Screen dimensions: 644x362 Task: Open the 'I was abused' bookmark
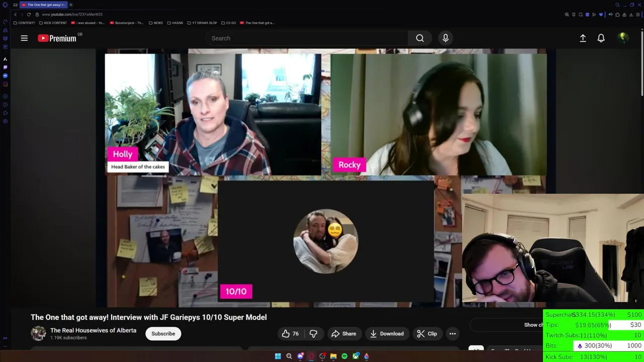click(88, 23)
